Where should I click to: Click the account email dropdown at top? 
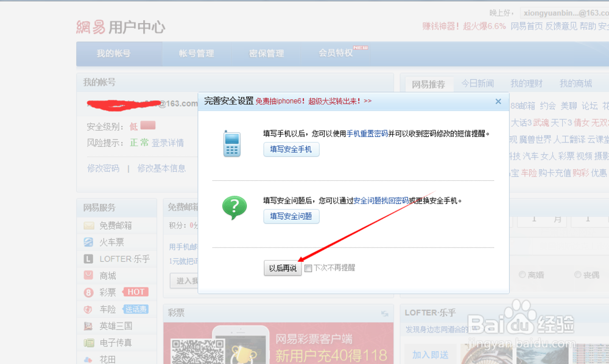[x=566, y=13]
